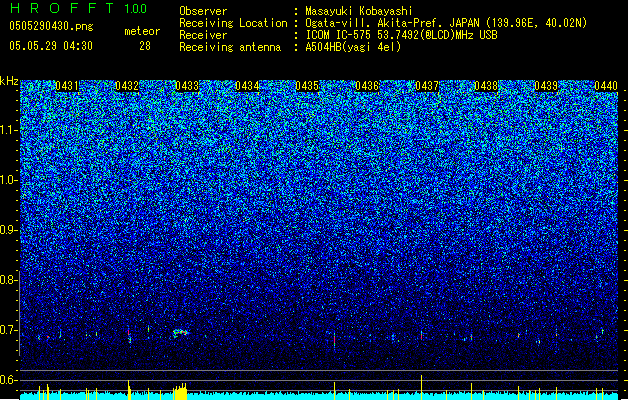Click the location text Ogata-vill. Akita-Pref. JAPAN
Image resolution: width=629 pixels, height=400 pixels.
tap(392, 23)
